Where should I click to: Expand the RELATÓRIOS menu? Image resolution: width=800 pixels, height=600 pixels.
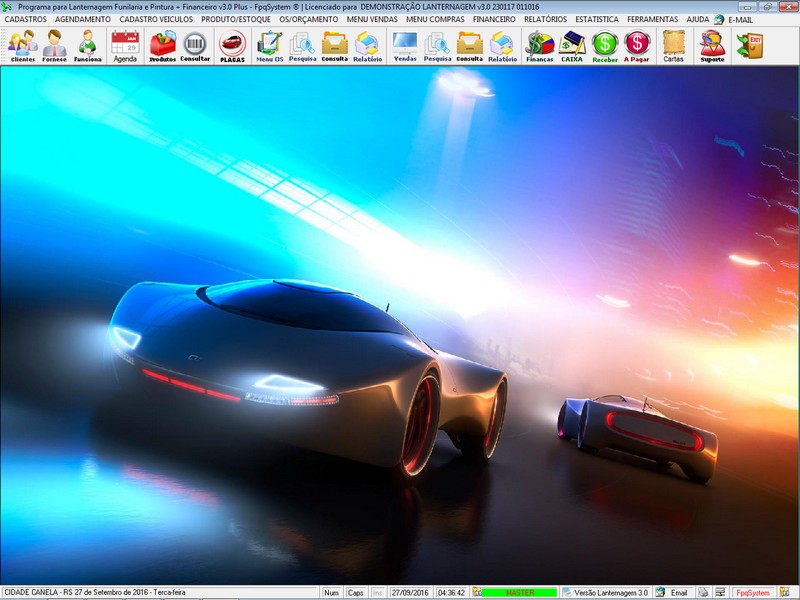point(545,19)
